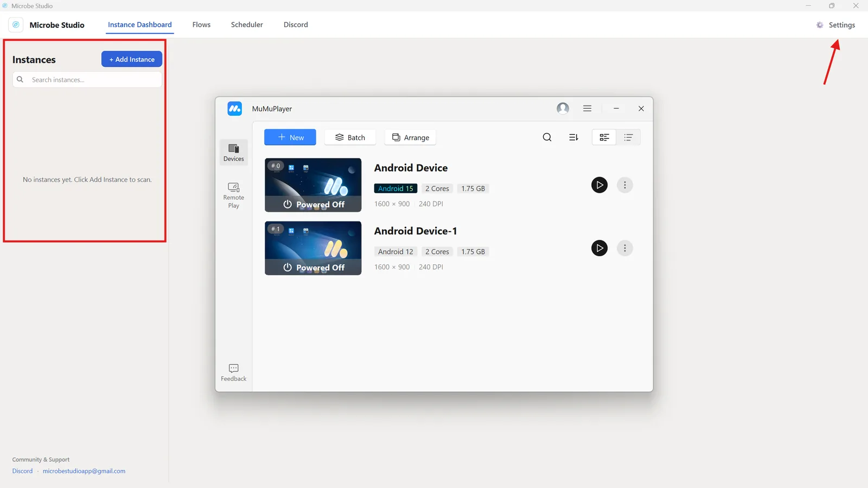Close the Microbe Studio window
The image size is (868, 488).
pyautogui.click(x=856, y=5)
